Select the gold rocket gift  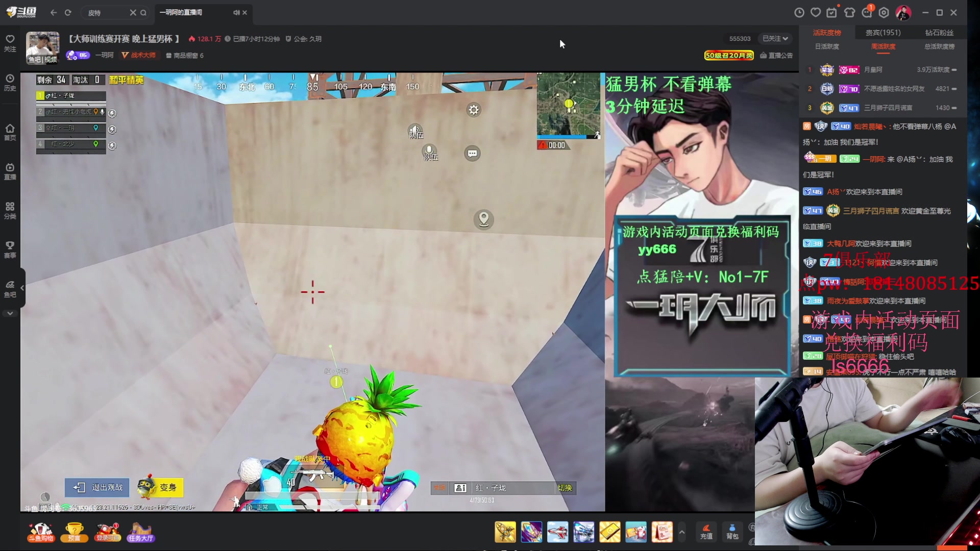pyautogui.click(x=505, y=532)
